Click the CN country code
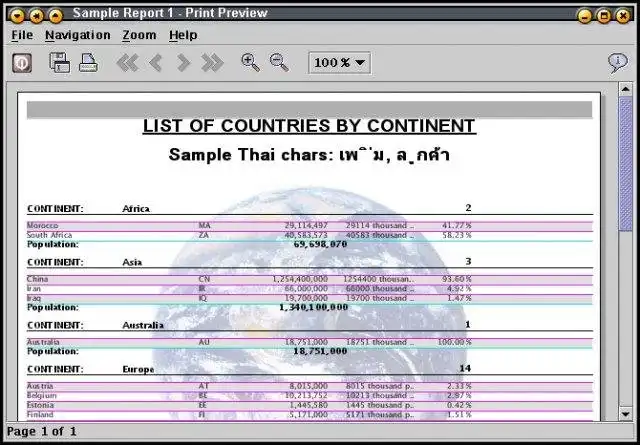 (204, 279)
